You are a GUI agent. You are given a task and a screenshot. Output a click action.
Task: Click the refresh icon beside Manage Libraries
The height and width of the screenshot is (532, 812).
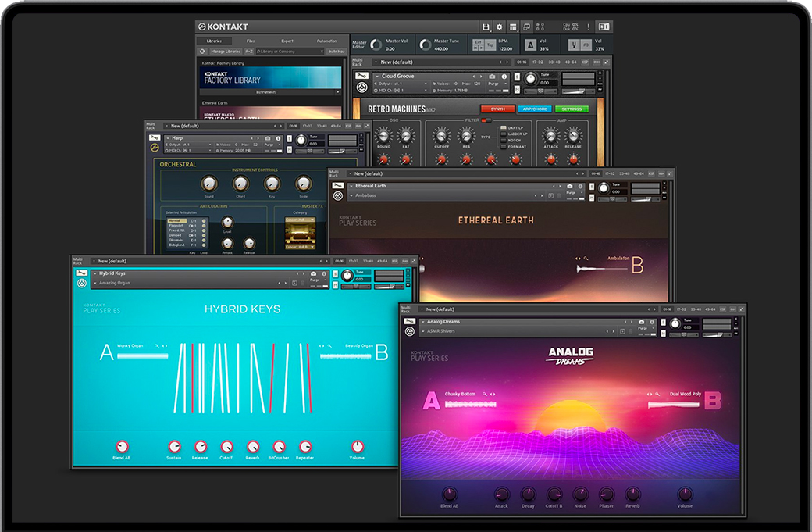coord(202,52)
